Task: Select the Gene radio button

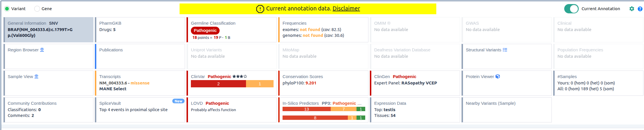Action: [x=37, y=9]
